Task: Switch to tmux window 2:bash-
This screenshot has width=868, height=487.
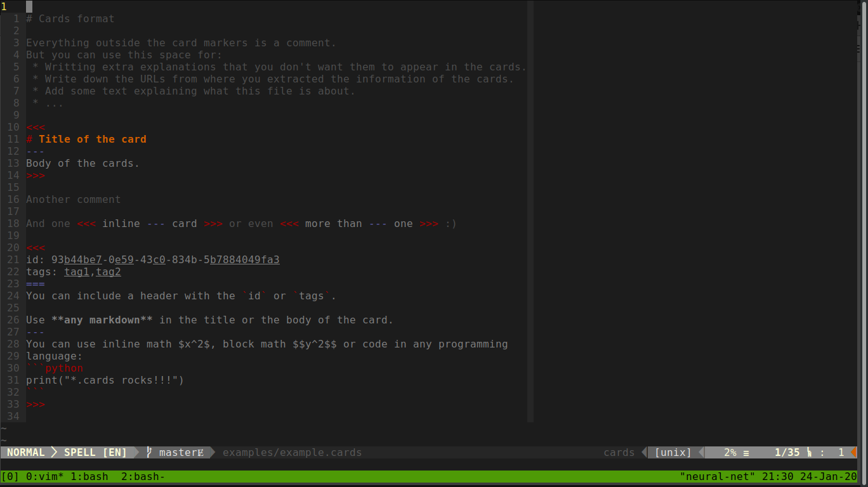Action: [143, 476]
